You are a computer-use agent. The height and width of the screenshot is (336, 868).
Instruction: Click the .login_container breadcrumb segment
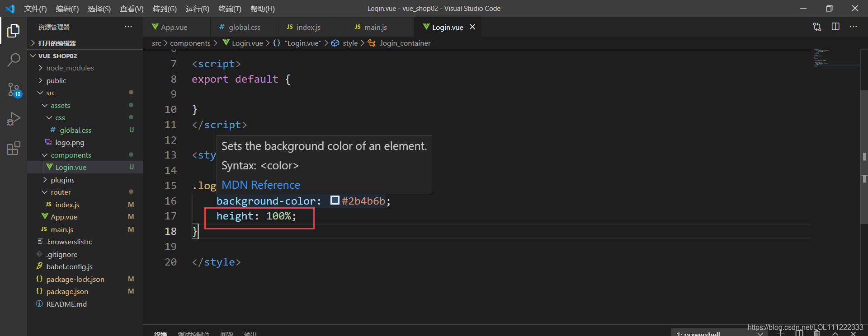pos(399,43)
